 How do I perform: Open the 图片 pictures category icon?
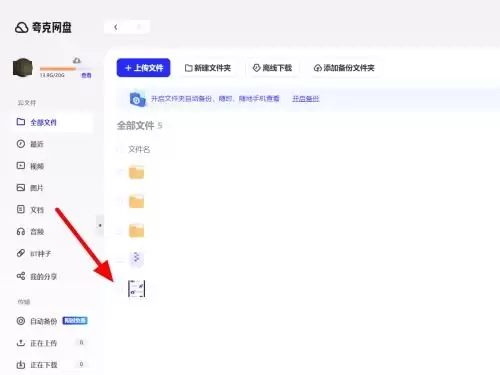[21, 188]
